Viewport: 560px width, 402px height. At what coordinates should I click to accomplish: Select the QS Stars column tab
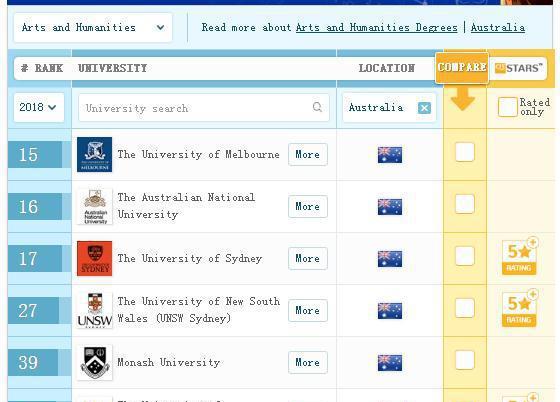coord(519,68)
